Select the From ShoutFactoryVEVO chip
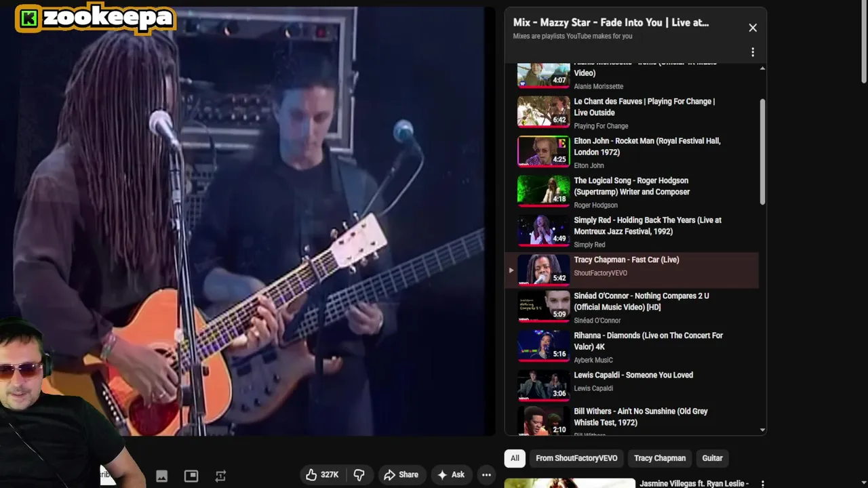The image size is (868, 488). [x=576, y=458]
